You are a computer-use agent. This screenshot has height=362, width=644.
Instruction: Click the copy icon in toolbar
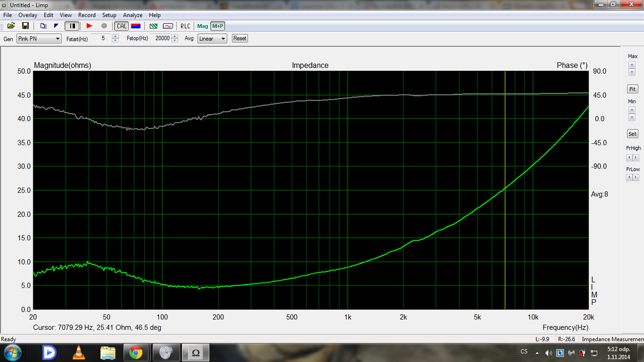[x=43, y=26]
